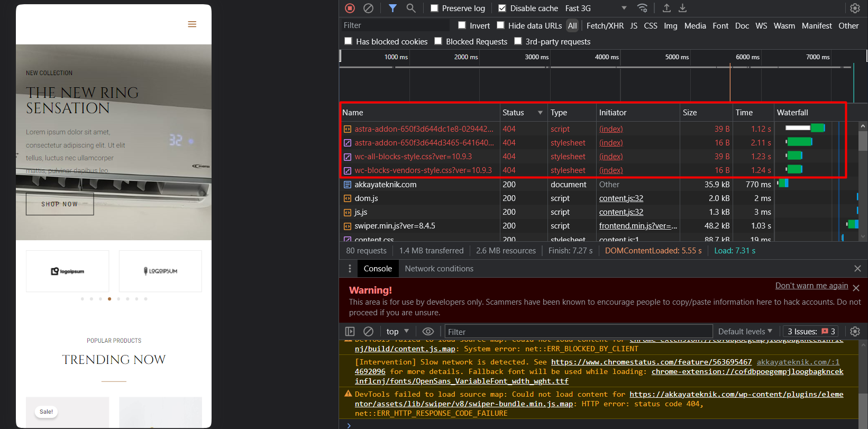Click Don't warn me again link
Viewport: 868px width, 429px height.
(811, 286)
